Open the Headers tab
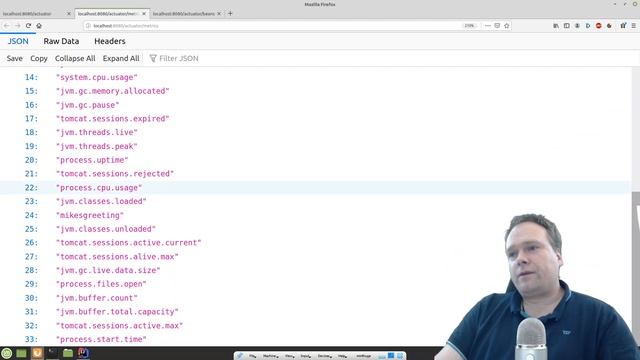The width and height of the screenshot is (640, 360). [110, 41]
